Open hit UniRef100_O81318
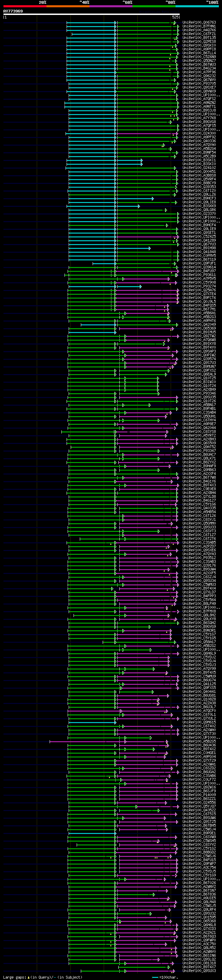The height and width of the screenshot is (980, 222). pos(199,963)
